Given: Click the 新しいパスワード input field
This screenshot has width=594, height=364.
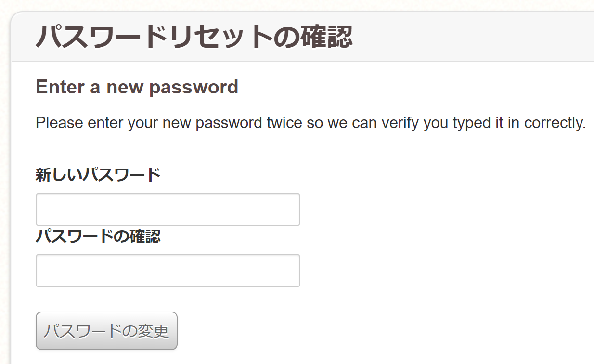Looking at the screenshot, I should click(168, 209).
